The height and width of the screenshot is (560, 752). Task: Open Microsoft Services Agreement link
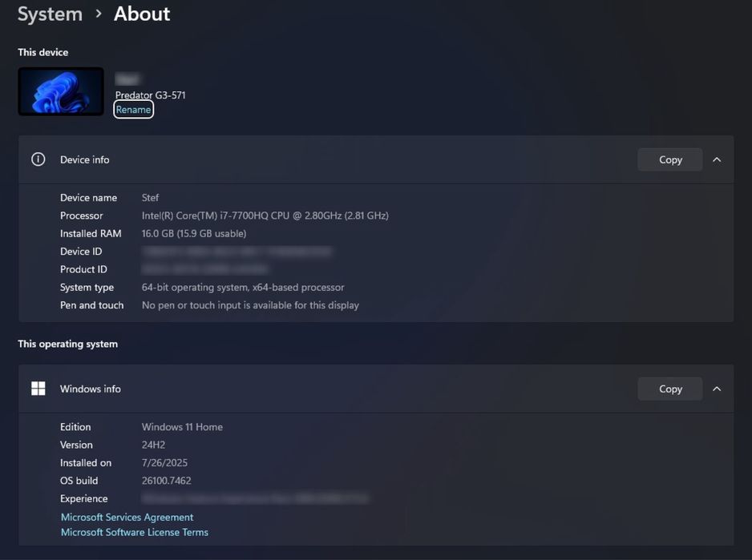click(x=127, y=517)
